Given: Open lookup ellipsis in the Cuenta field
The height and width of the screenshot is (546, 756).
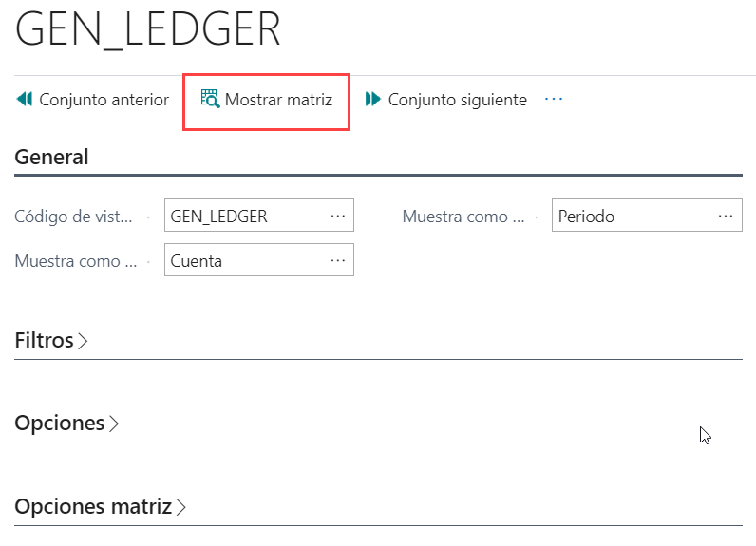Looking at the screenshot, I should pos(338,260).
